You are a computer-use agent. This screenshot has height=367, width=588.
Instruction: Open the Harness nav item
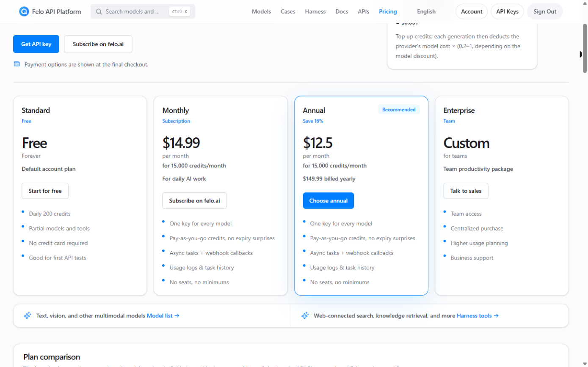315,11
